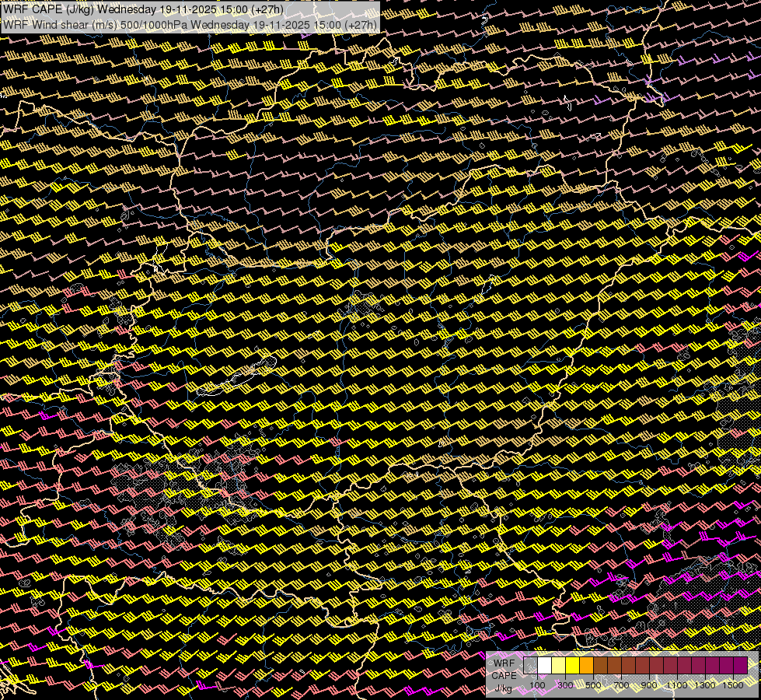
Task: Click the WRF Wind shear title line
Action: coord(190,24)
